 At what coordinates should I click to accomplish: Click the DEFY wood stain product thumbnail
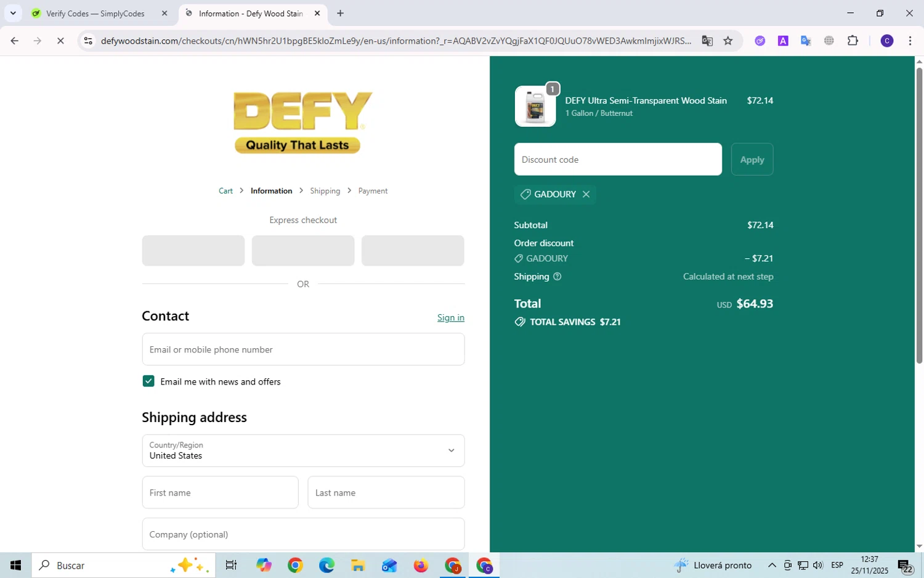coord(535,106)
